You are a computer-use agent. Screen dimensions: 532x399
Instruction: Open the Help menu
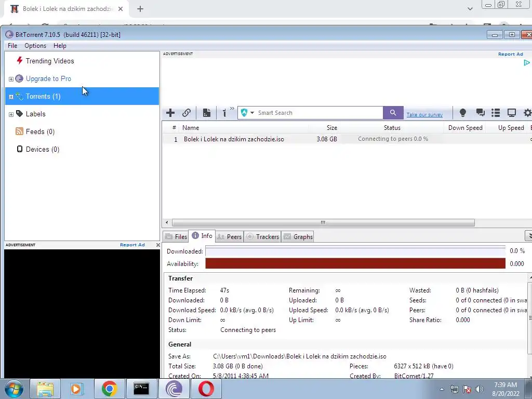pyautogui.click(x=60, y=46)
